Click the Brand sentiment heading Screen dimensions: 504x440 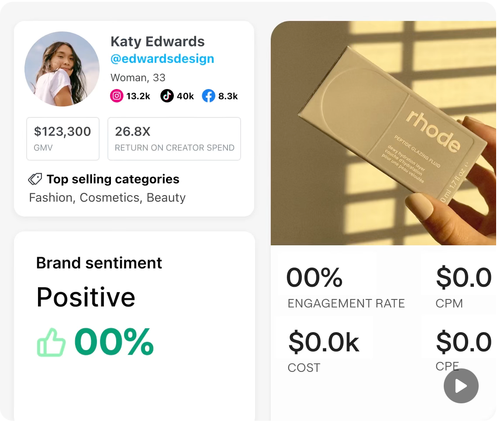point(99,263)
